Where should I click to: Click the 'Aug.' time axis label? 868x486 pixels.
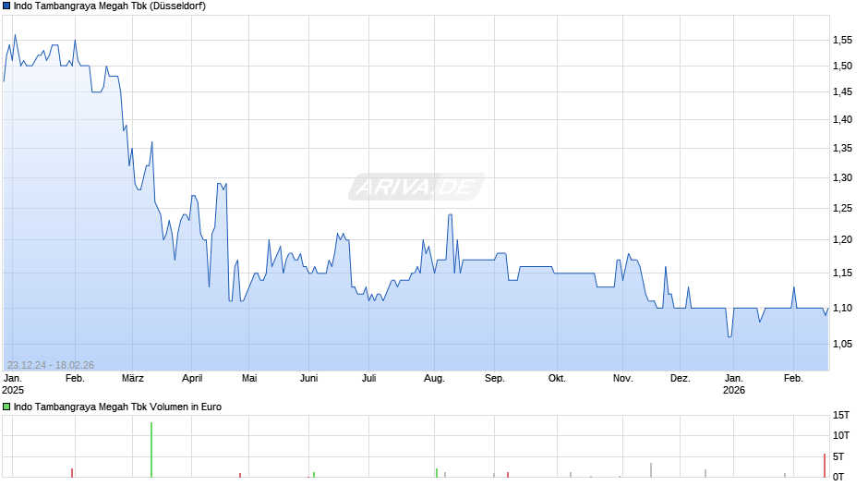coord(435,379)
